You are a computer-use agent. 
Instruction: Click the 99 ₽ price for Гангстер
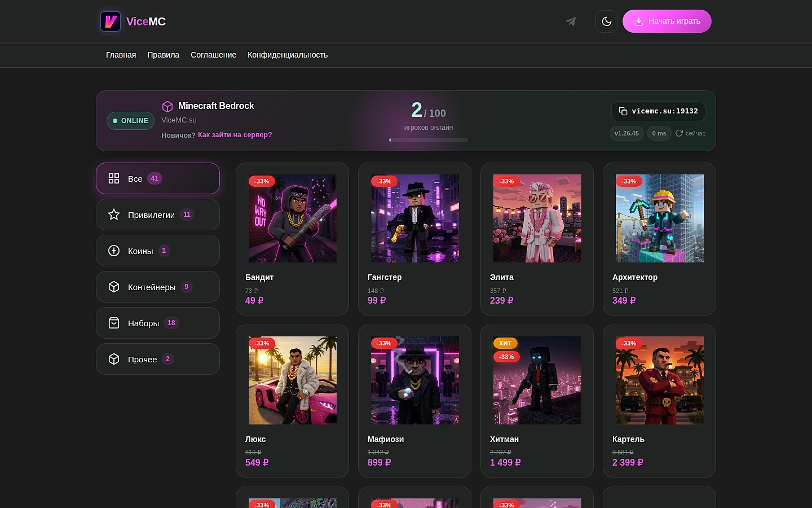(x=377, y=300)
